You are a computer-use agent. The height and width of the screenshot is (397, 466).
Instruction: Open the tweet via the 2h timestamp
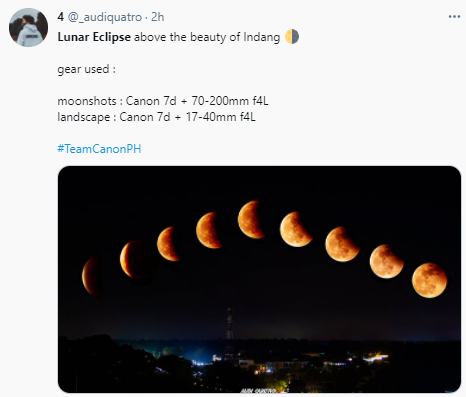click(x=157, y=17)
